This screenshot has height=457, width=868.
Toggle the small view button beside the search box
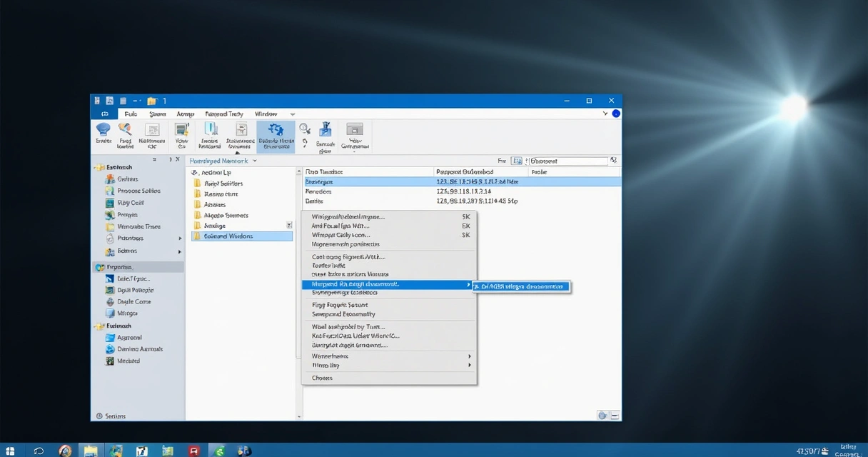tap(518, 161)
